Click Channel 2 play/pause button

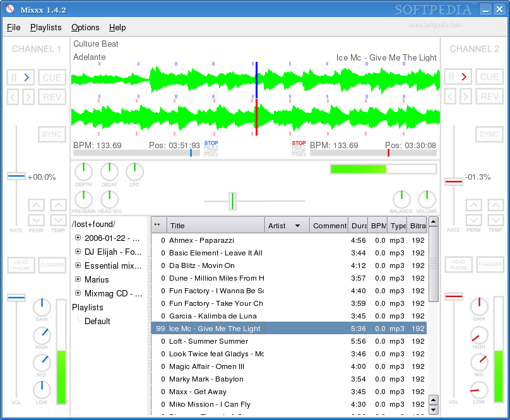coord(458,77)
